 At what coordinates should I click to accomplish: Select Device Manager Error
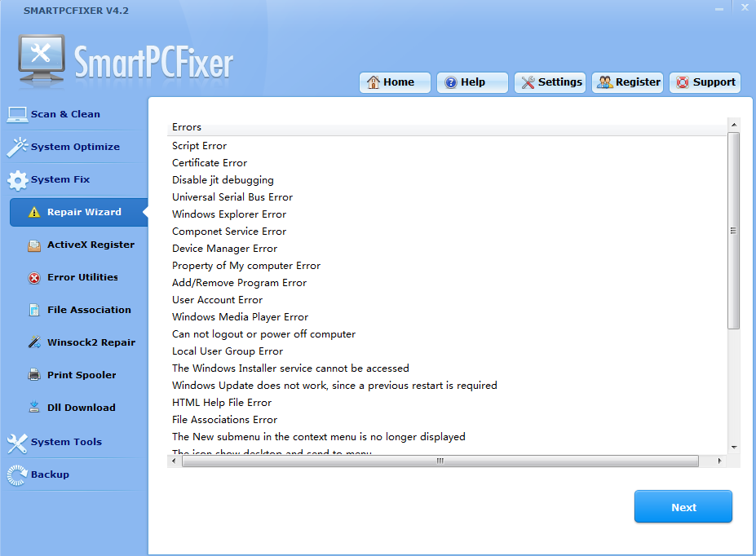(x=224, y=249)
